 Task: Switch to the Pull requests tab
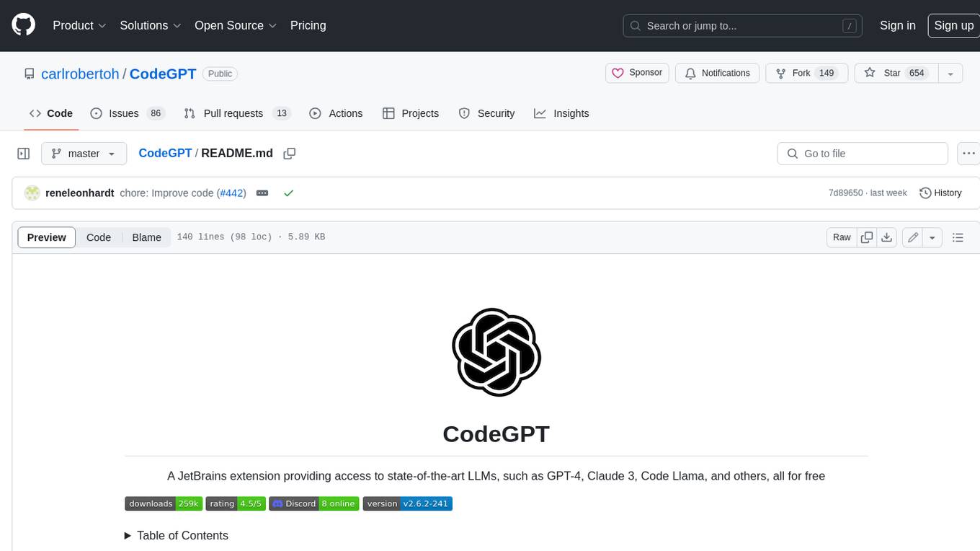click(x=236, y=113)
